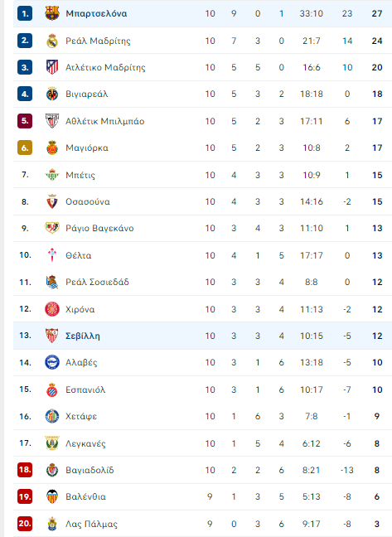Click the Ράγιο Βαγεκάνο team name
This screenshot has height=537, width=392.
[99, 229]
